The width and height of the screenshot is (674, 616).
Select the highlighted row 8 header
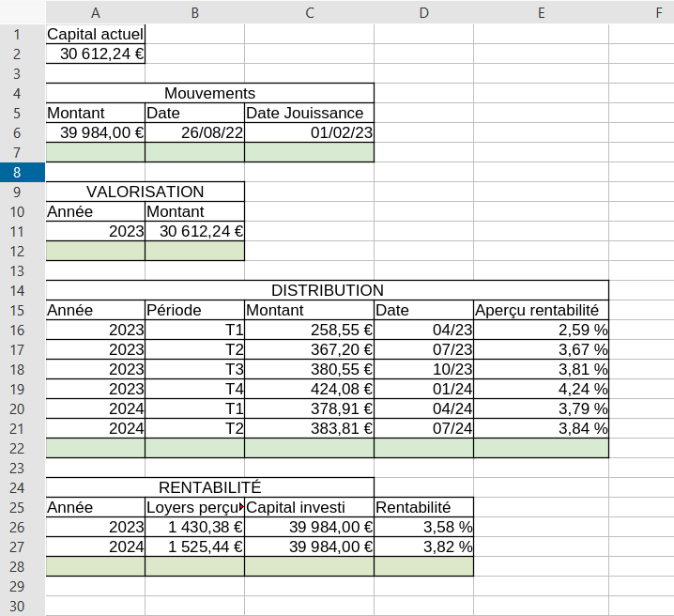tap(23, 172)
